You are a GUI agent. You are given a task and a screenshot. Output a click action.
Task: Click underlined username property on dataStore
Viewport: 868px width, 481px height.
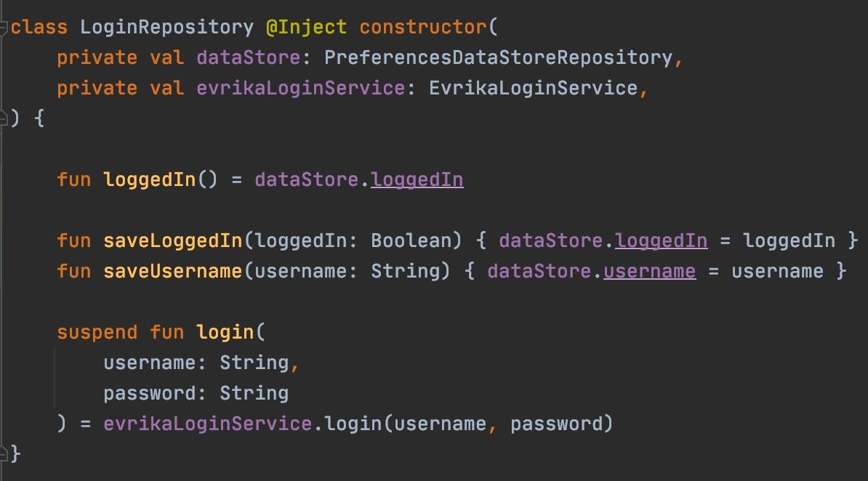(649, 272)
